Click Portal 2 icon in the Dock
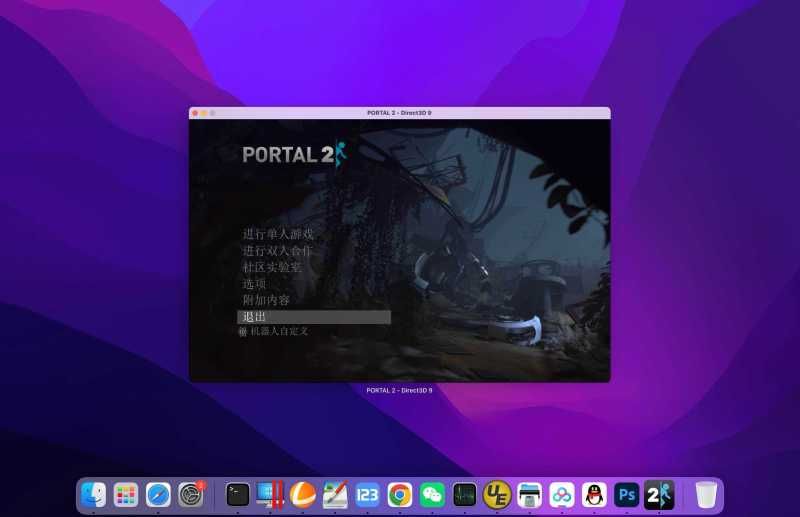Image resolution: width=800 pixels, height=517 pixels. coord(659,495)
